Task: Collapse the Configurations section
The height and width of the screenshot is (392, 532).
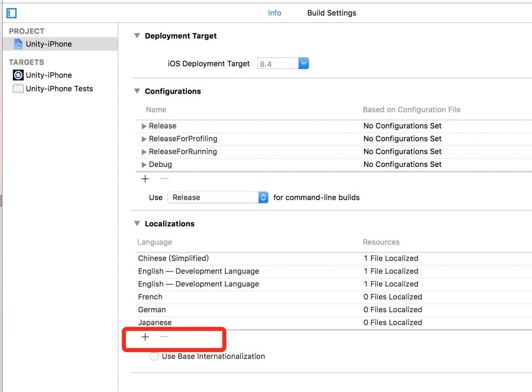Action: pos(137,91)
